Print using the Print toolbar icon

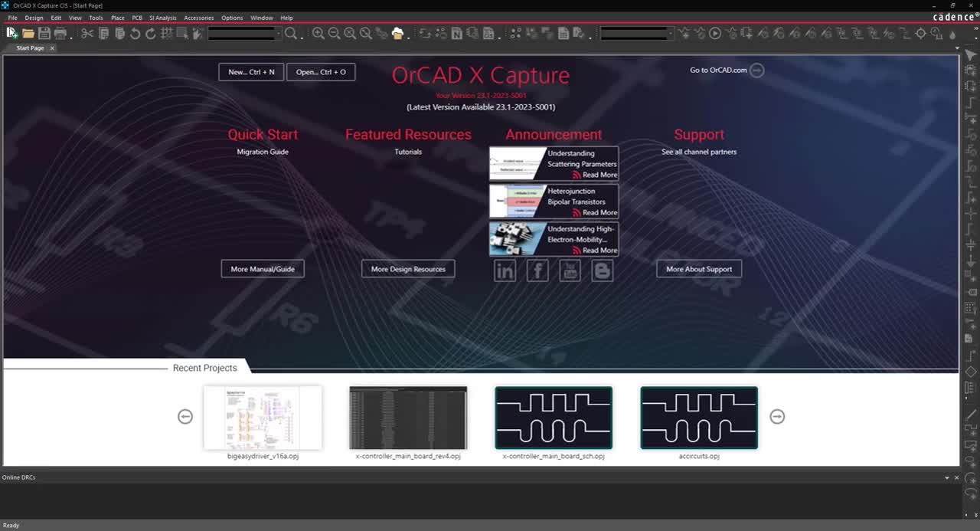(60, 34)
